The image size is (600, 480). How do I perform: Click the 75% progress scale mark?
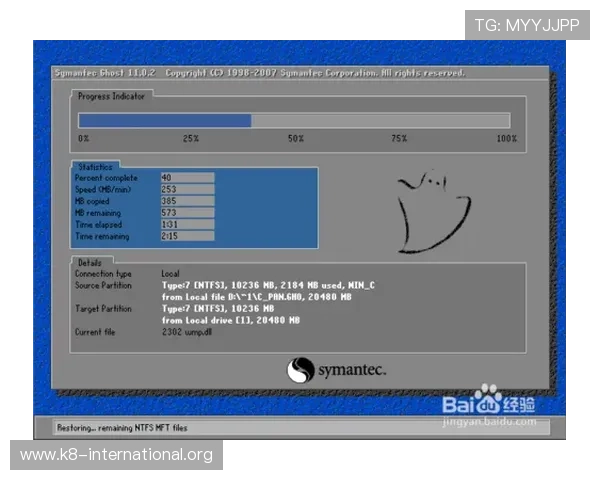pyautogui.click(x=399, y=138)
